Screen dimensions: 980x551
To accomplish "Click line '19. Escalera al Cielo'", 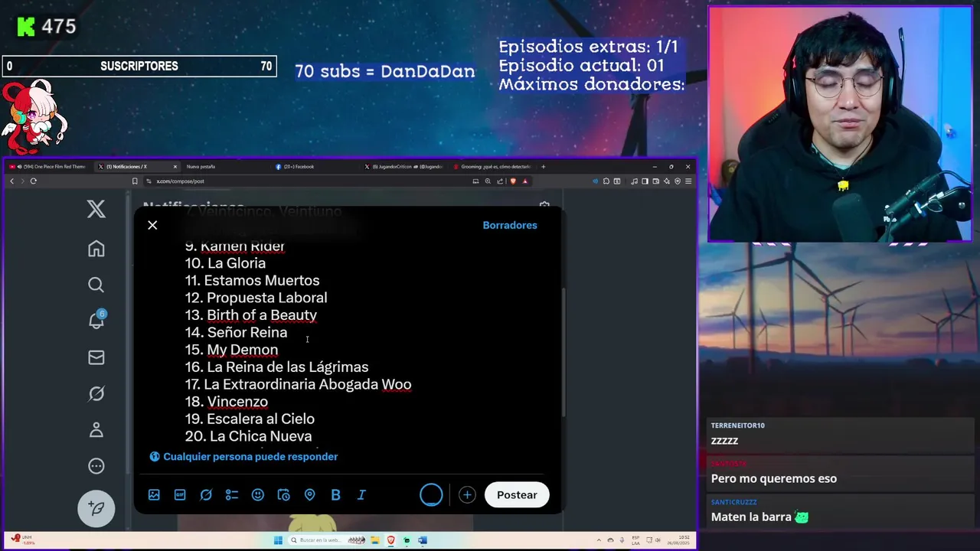I will pyautogui.click(x=250, y=419).
